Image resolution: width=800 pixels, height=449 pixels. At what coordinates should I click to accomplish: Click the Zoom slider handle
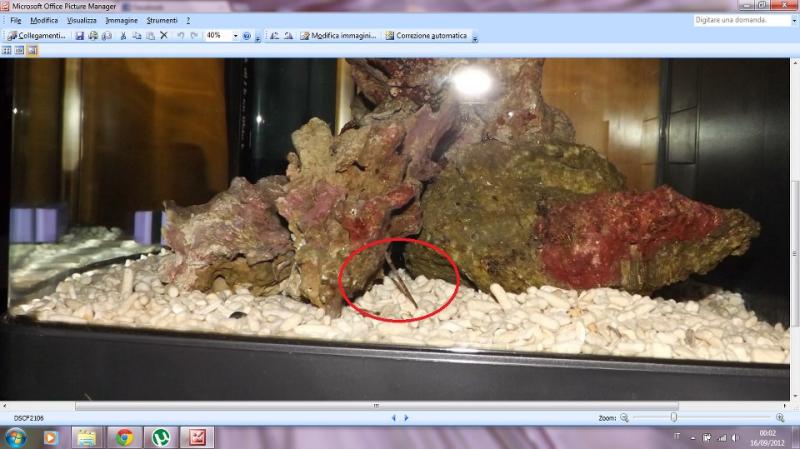[x=674, y=417]
